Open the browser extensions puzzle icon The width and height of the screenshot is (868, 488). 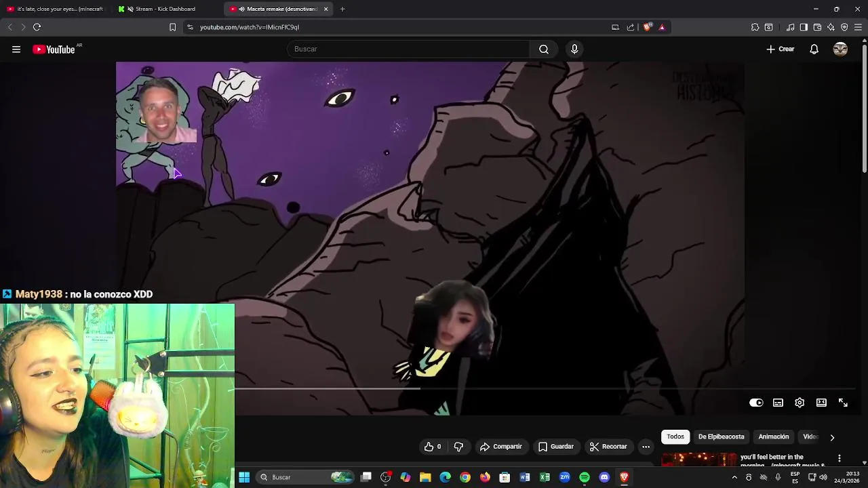pos(755,27)
